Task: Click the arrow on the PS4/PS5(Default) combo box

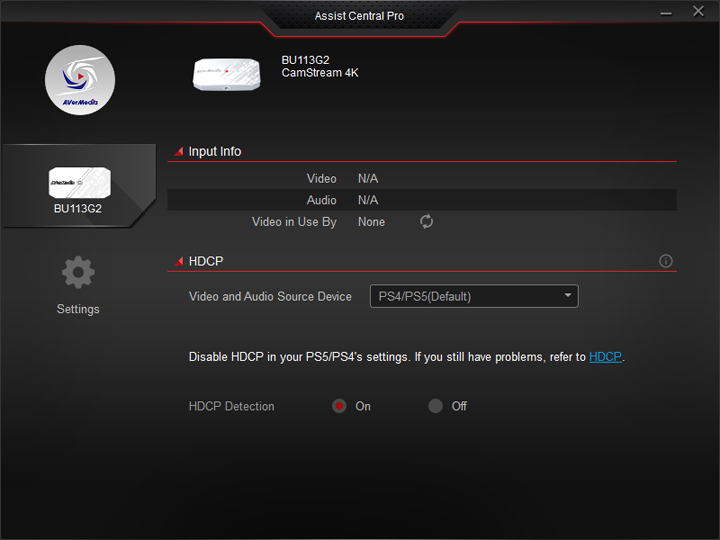Action: (567, 296)
